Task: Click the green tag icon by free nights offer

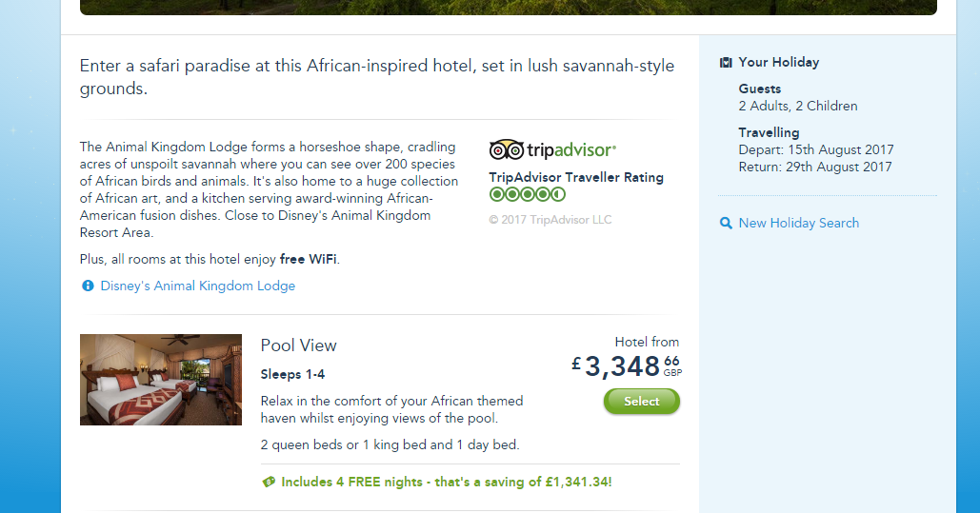Action: tap(269, 482)
